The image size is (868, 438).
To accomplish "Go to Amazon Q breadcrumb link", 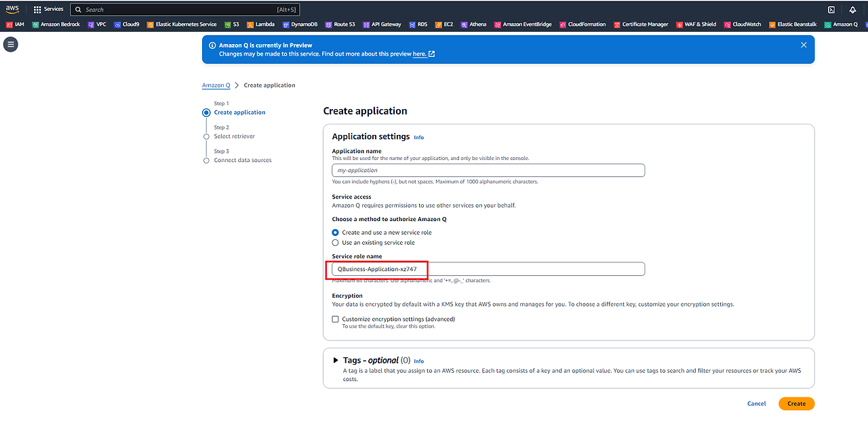I will (216, 85).
